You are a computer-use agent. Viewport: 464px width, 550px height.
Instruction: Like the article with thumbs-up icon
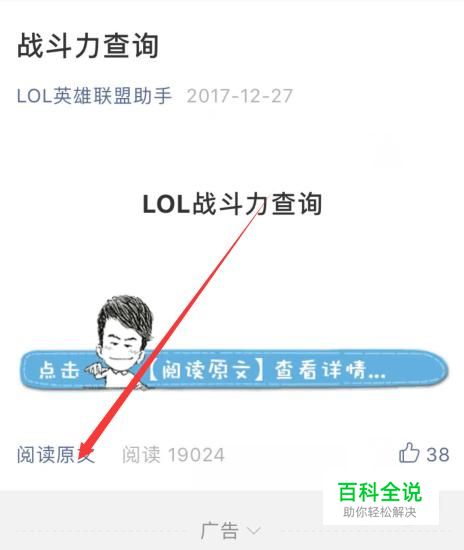pos(409,453)
